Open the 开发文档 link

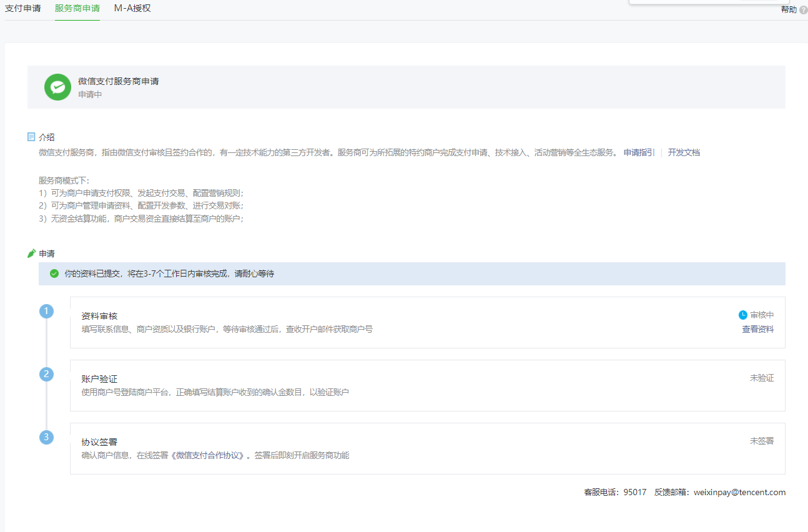coord(684,152)
